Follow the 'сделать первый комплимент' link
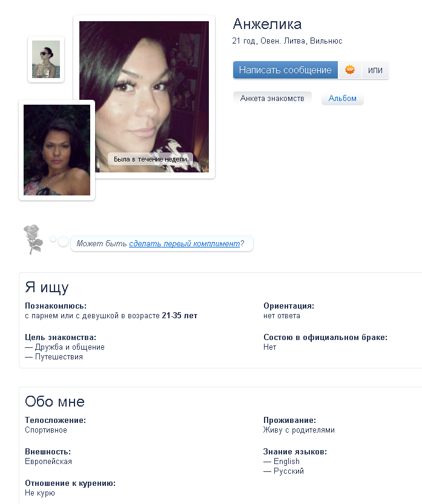Screen dimensions: 422x504 pos(185,243)
